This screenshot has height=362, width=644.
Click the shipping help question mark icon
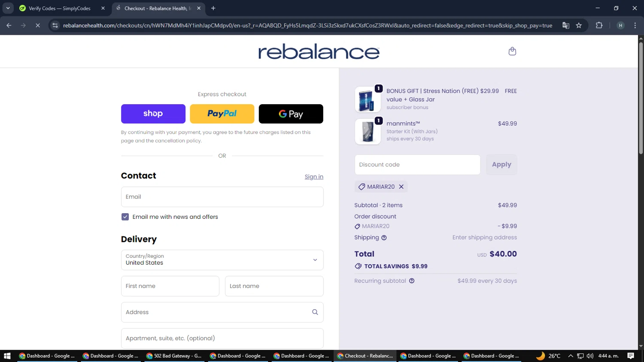(x=384, y=238)
